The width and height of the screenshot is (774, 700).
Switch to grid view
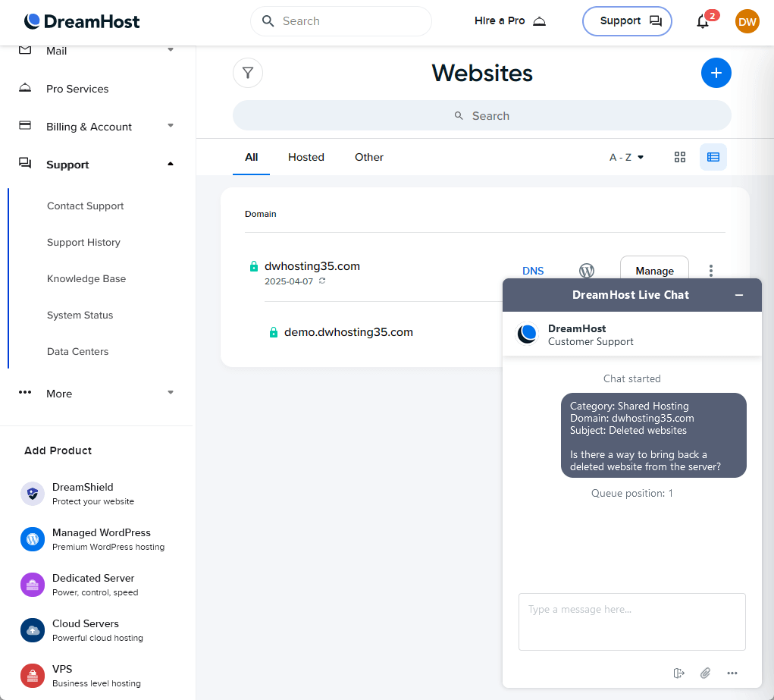click(680, 157)
